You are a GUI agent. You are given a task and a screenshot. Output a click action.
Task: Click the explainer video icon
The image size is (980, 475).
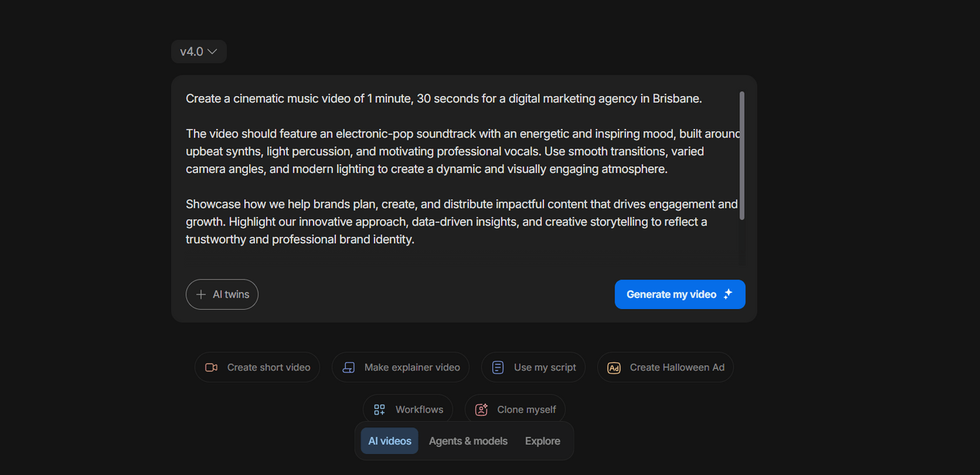(348, 368)
